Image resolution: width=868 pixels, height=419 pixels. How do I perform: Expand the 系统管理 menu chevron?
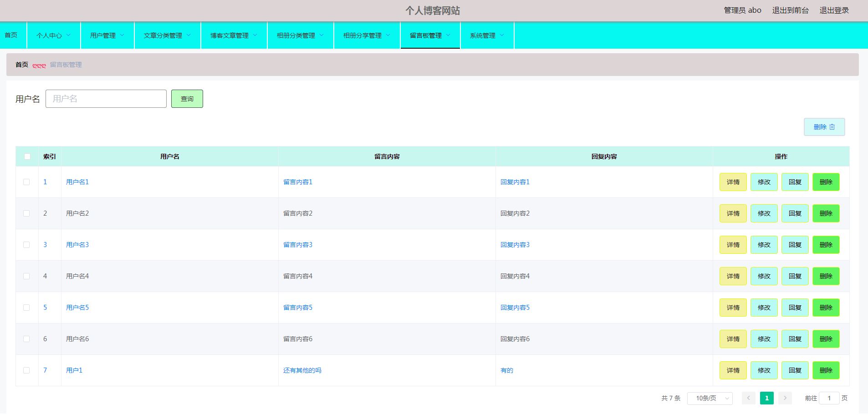point(502,35)
